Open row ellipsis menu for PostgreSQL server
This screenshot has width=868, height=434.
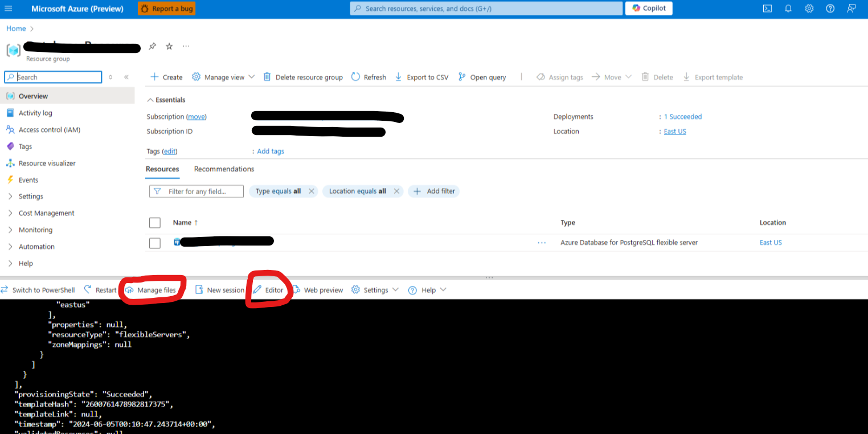[542, 243]
